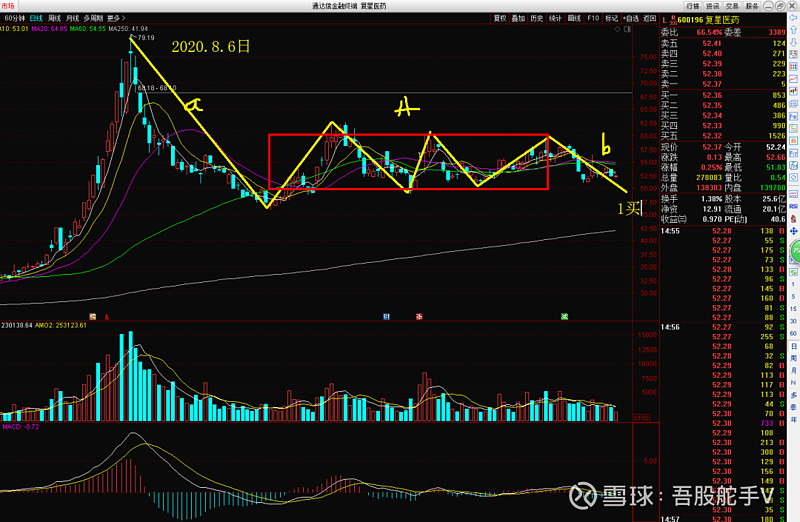800x522 pixels.
Task: Open the 历史 history button
Action: [536, 18]
